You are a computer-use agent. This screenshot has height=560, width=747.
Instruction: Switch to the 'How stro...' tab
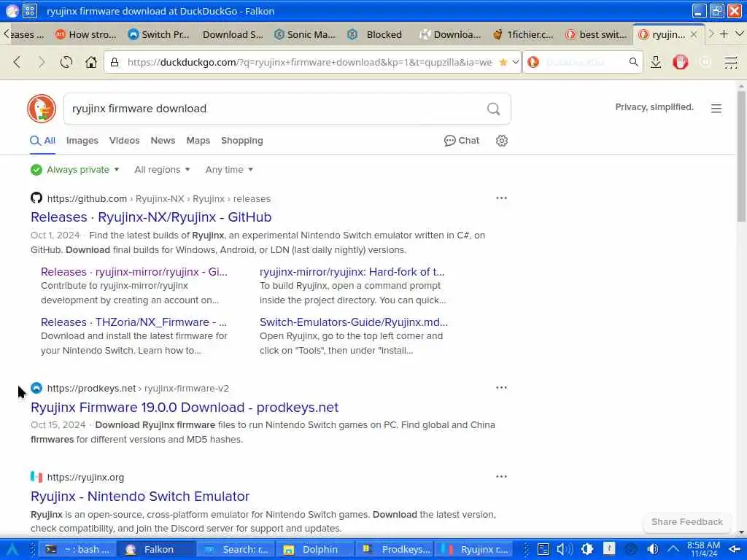click(x=86, y=34)
